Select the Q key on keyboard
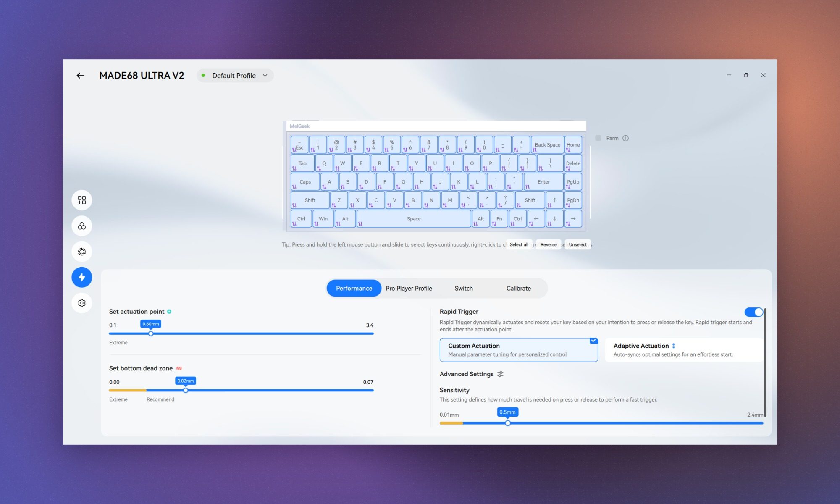This screenshot has width=840, height=504. click(324, 163)
